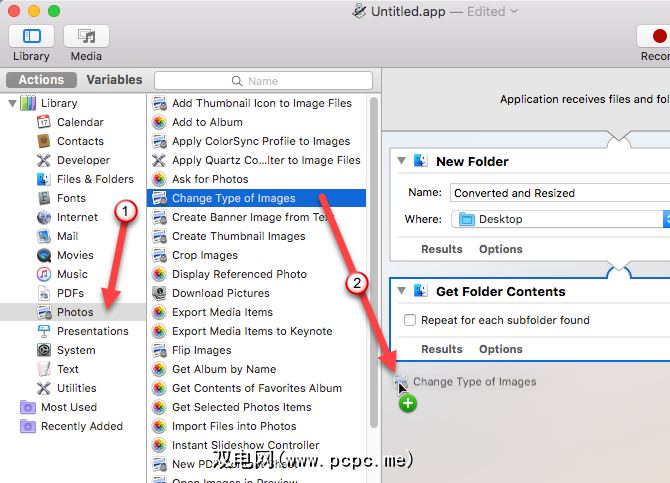Click the Finder icon in New Folder action
Viewport: 670px width, 483px height.
pyautogui.click(x=420, y=161)
